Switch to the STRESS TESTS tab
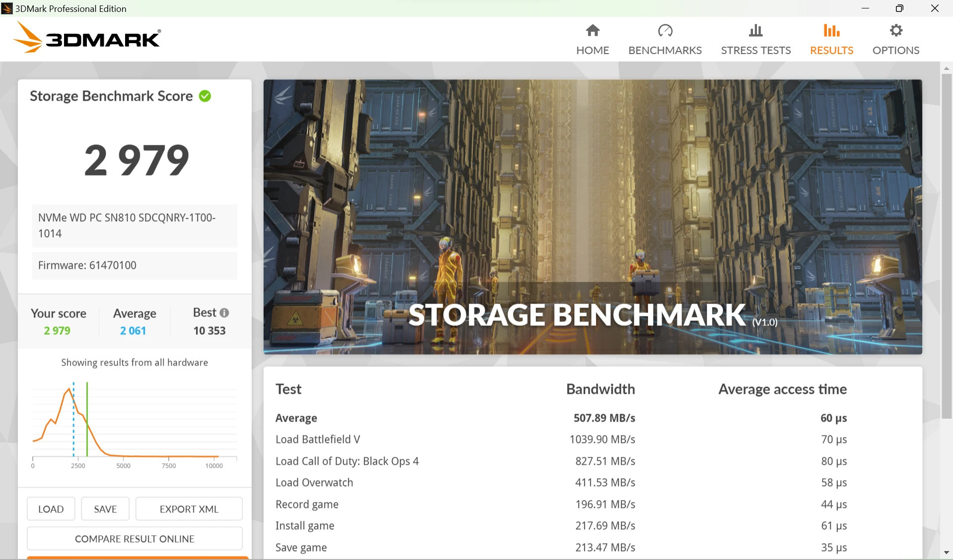Image resolution: width=953 pixels, height=560 pixels. 756,40
